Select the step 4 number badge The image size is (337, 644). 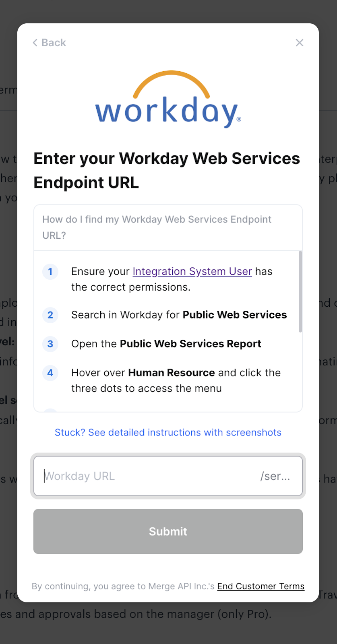coord(50,373)
